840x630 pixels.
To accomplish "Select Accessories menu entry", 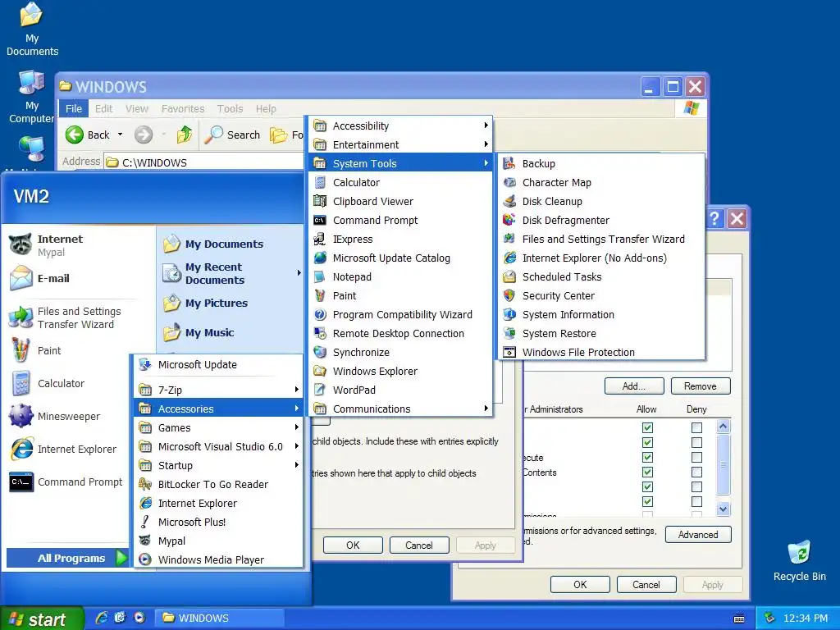I will pyautogui.click(x=218, y=409).
